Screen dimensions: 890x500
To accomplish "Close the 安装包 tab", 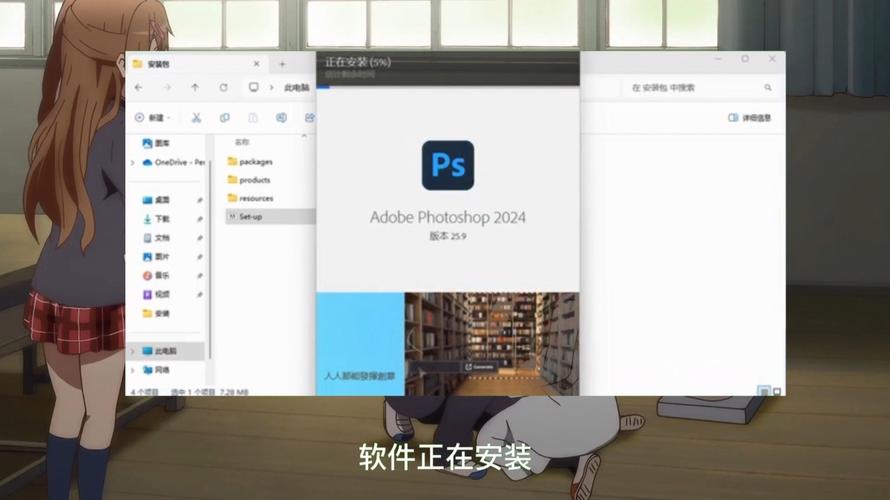I will (257, 64).
